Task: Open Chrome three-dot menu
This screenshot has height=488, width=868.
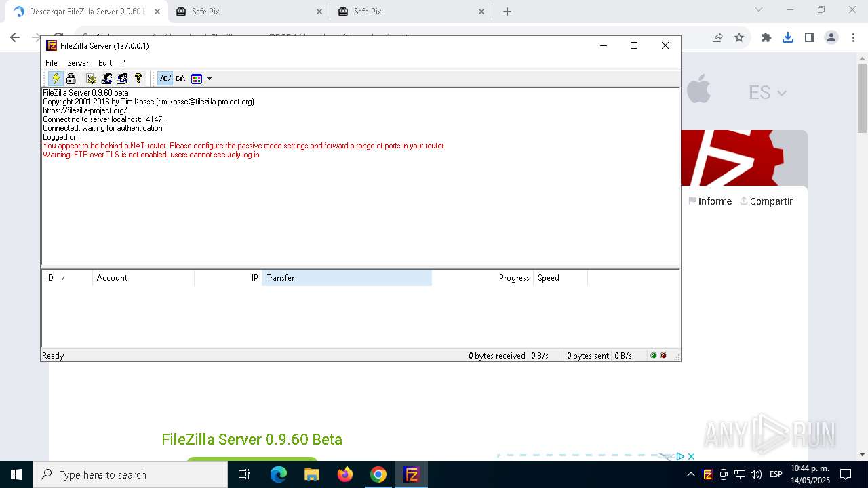Action: (x=852, y=37)
